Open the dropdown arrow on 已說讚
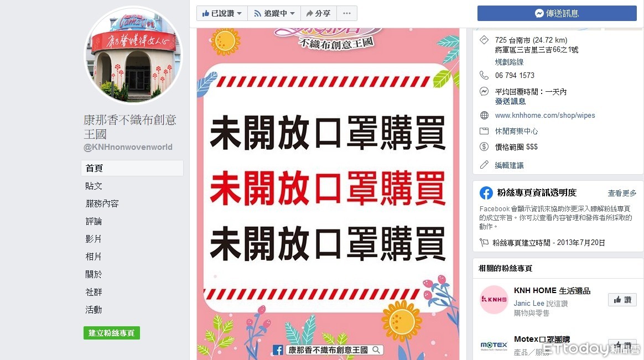 point(240,13)
